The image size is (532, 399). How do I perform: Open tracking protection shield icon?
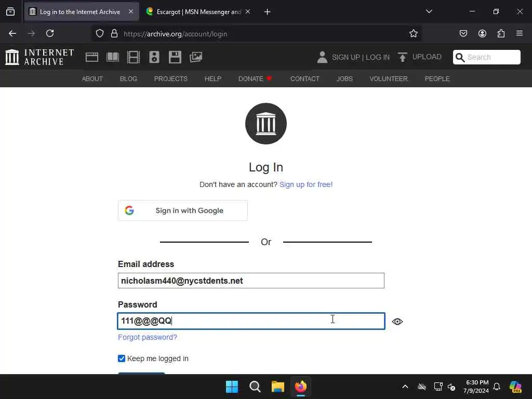point(99,34)
